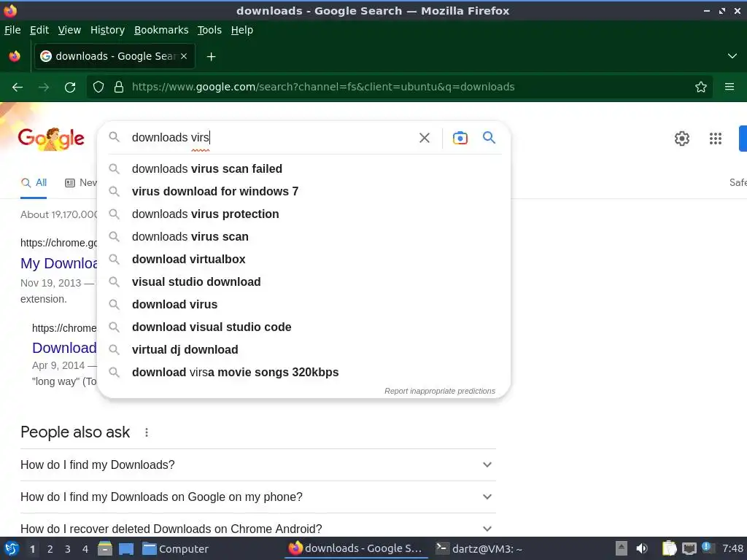Open the Firefox View pinned icon

coord(15,56)
